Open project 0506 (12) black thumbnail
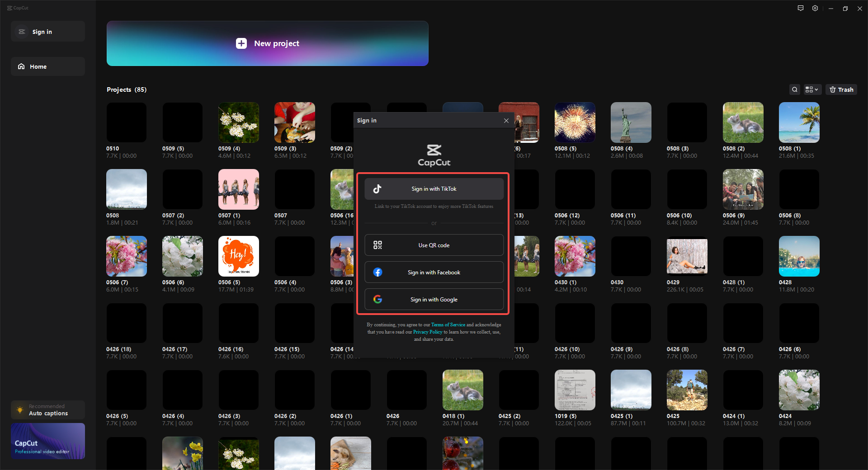868x470 pixels. point(575,189)
